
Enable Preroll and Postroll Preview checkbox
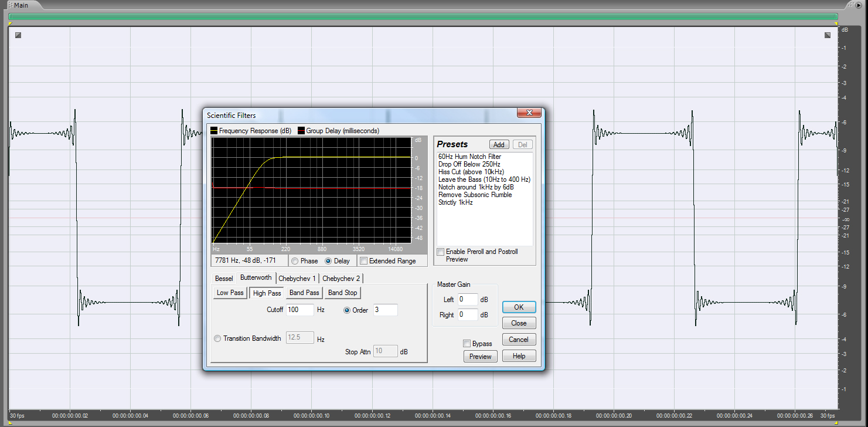pos(441,252)
